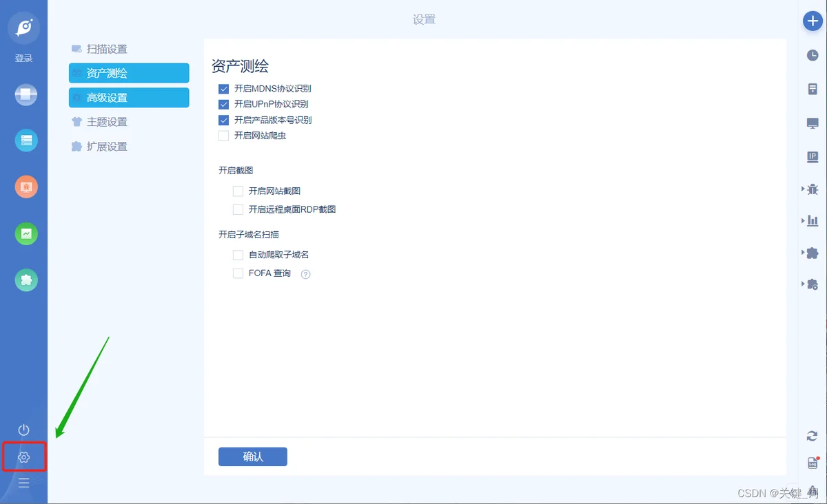
Task: Expand the bar chart item arrow on right bar
Action: pyautogui.click(x=803, y=221)
